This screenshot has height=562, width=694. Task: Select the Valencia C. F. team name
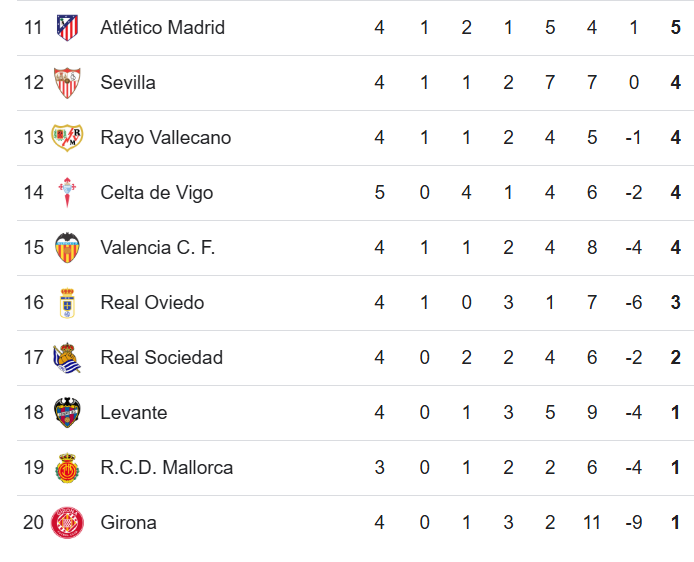point(157,247)
